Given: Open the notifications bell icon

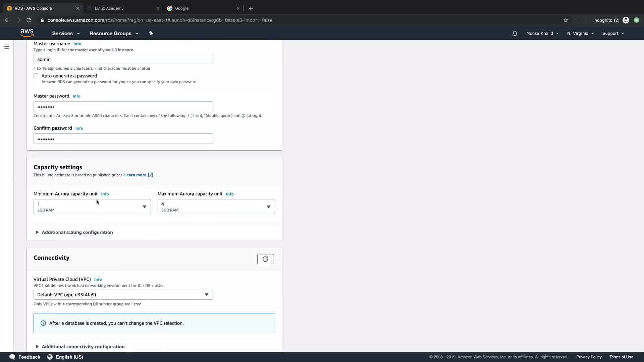Looking at the screenshot, I should coord(515,34).
